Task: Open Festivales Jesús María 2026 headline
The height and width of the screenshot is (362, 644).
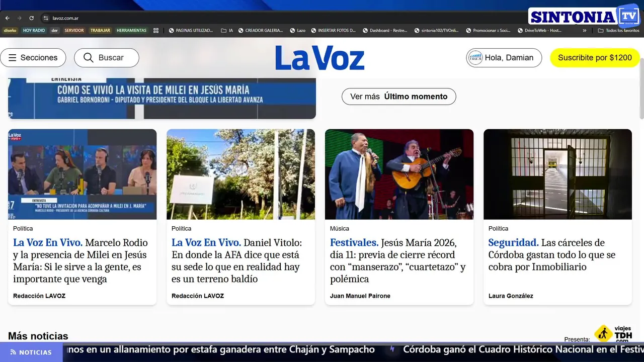Action: coord(397,261)
